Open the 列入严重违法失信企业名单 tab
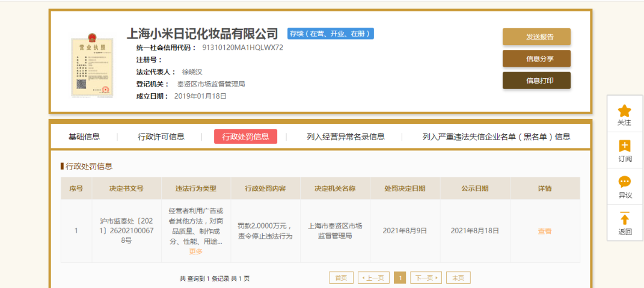 pyautogui.click(x=496, y=137)
